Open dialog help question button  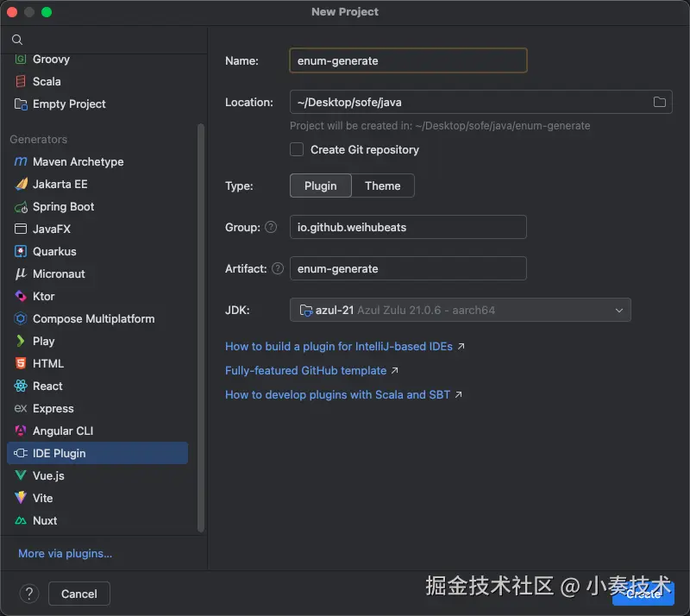tap(29, 594)
